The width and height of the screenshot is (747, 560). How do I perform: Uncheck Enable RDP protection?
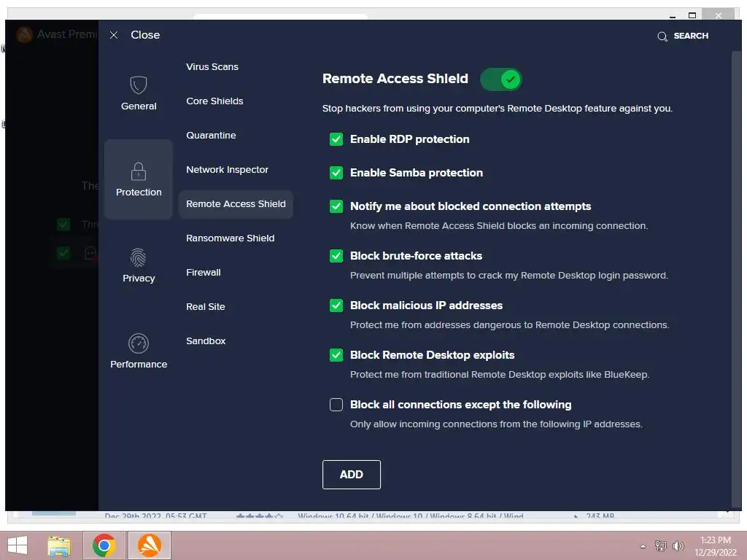click(336, 139)
